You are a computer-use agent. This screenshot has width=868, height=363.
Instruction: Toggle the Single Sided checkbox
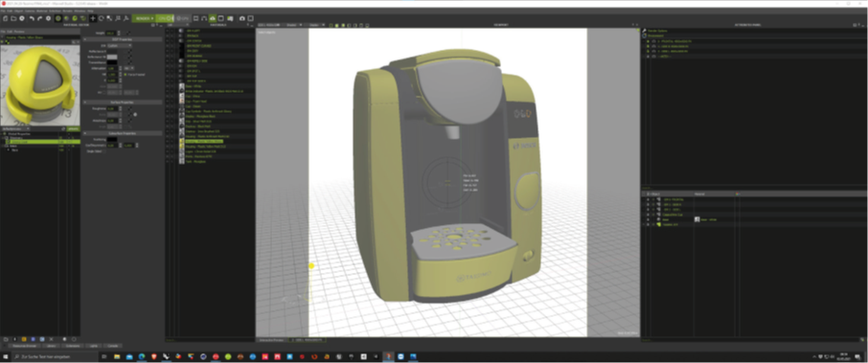coord(104,151)
